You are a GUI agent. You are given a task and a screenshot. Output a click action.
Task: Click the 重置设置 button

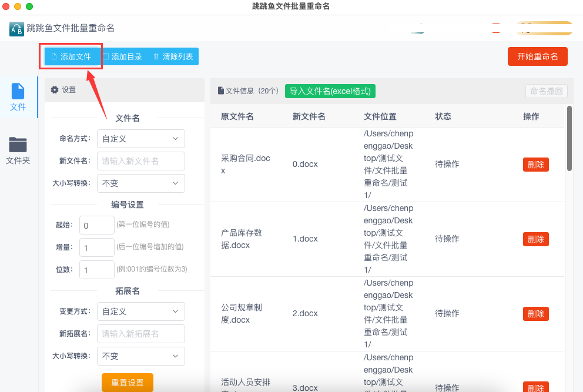coord(128,383)
